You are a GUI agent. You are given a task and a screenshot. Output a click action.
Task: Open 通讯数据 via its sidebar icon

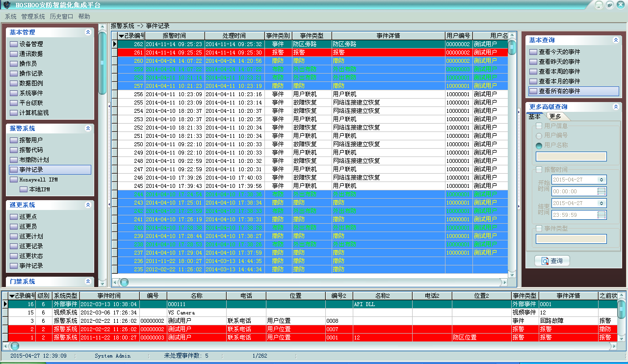point(13,54)
